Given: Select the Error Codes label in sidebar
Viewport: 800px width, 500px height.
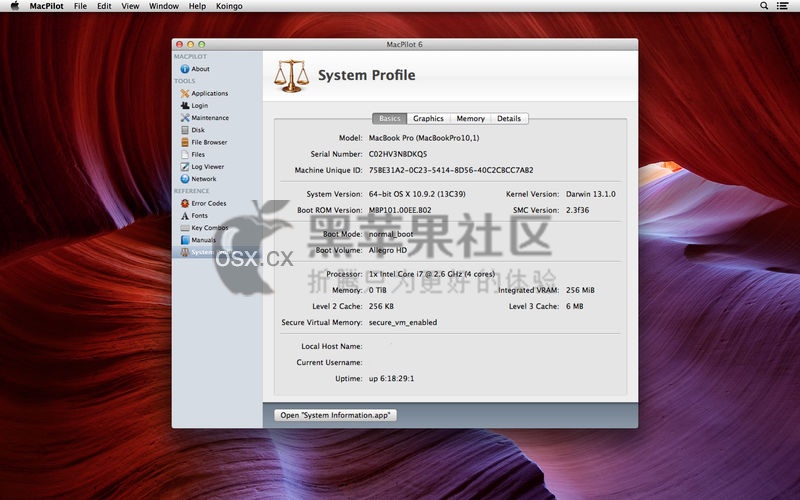Looking at the screenshot, I should [209, 204].
